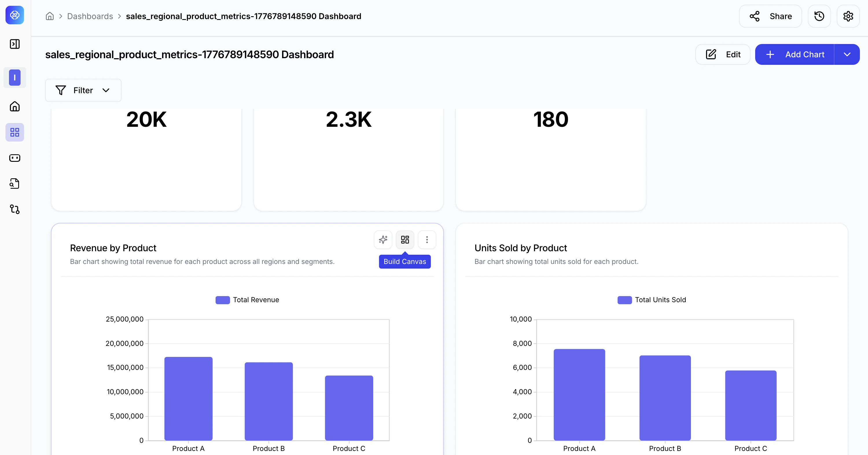Click the Product C revenue bar

pyautogui.click(x=349, y=408)
